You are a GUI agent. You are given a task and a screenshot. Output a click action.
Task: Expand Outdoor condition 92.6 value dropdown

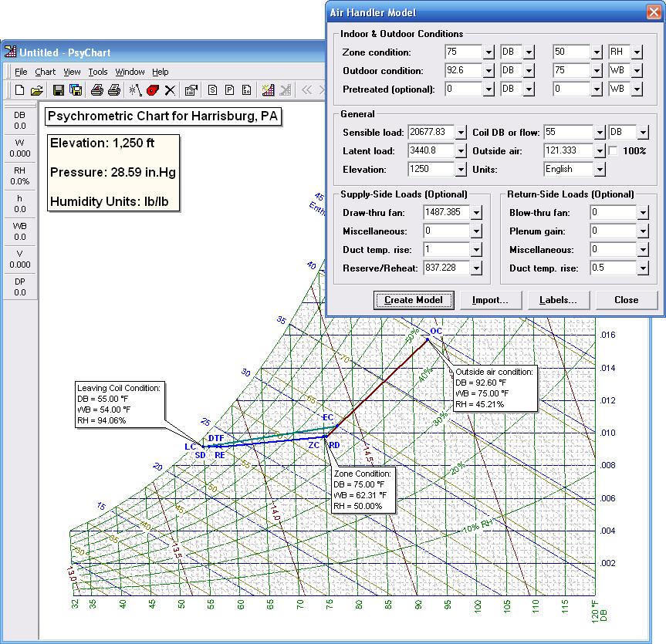[x=489, y=70]
